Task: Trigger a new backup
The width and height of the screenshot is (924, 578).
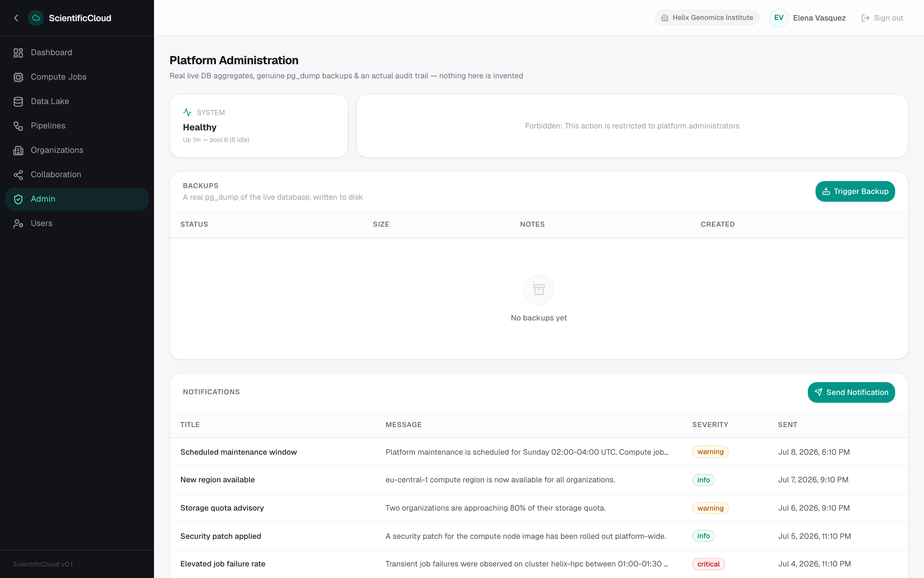Action: [x=855, y=191]
